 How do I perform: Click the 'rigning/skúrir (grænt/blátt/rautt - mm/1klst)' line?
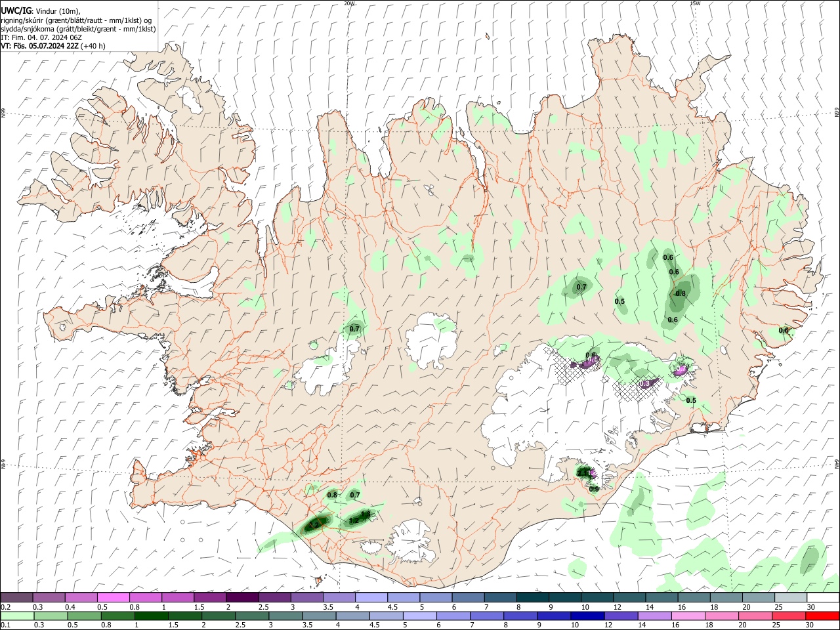pos(76,20)
